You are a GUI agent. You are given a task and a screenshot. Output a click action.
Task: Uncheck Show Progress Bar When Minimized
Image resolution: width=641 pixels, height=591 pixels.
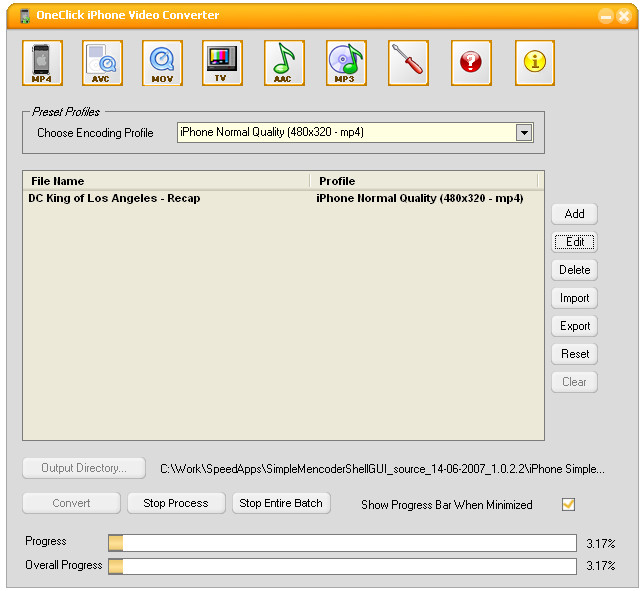(568, 504)
